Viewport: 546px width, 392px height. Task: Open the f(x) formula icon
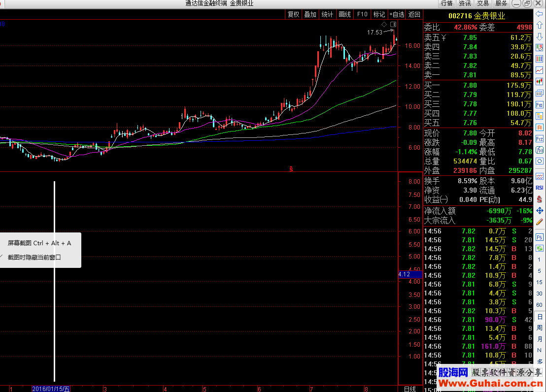click(540, 150)
